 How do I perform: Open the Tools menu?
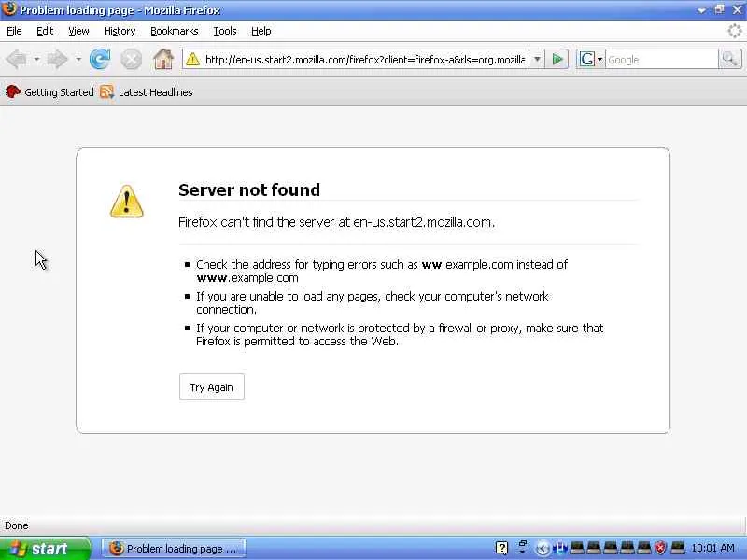(x=225, y=31)
